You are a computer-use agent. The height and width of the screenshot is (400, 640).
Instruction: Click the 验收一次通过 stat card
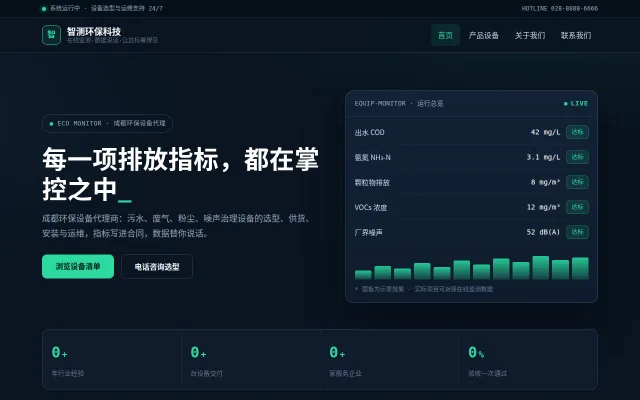[x=528, y=360]
